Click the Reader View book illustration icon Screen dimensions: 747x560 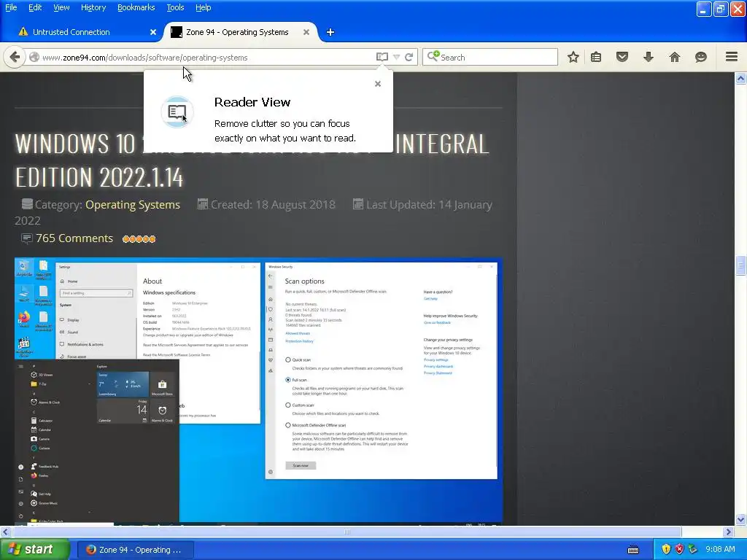tap(177, 112)
